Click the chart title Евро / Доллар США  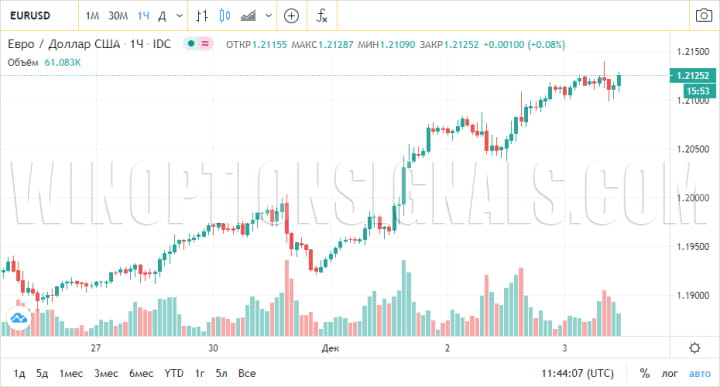click(x=63, y=44)
